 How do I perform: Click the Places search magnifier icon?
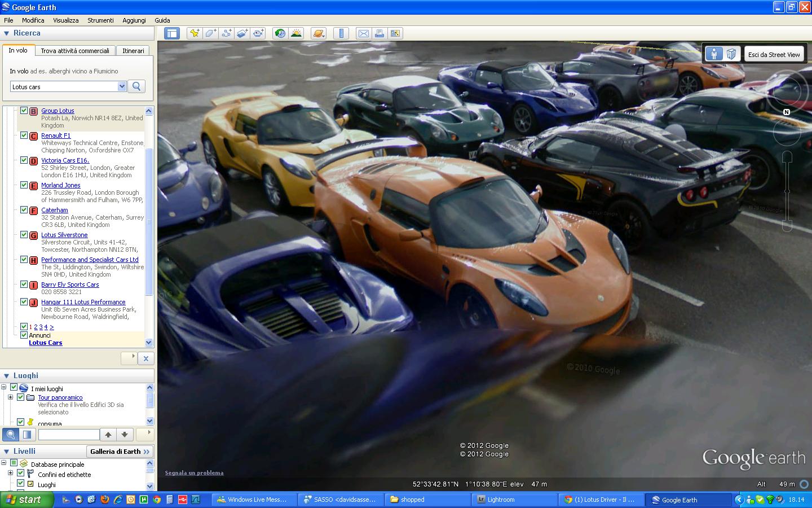[10, 435]
